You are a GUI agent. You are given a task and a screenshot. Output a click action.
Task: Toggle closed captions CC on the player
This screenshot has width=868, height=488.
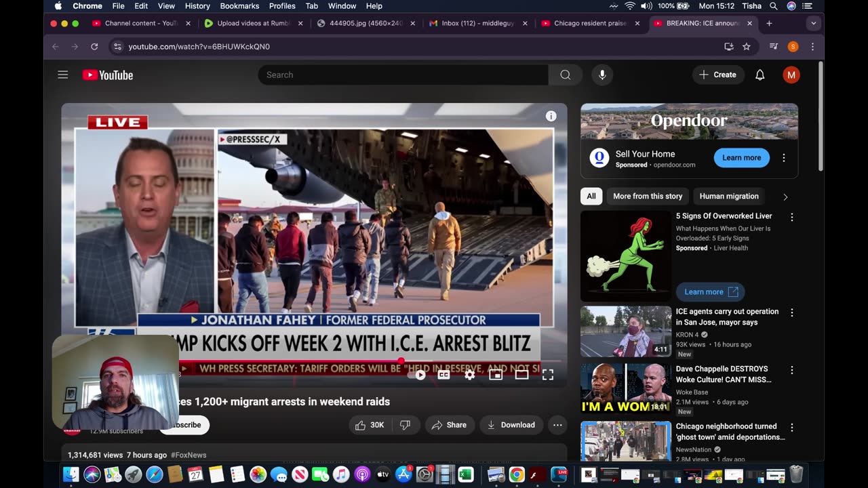(443, 374)
